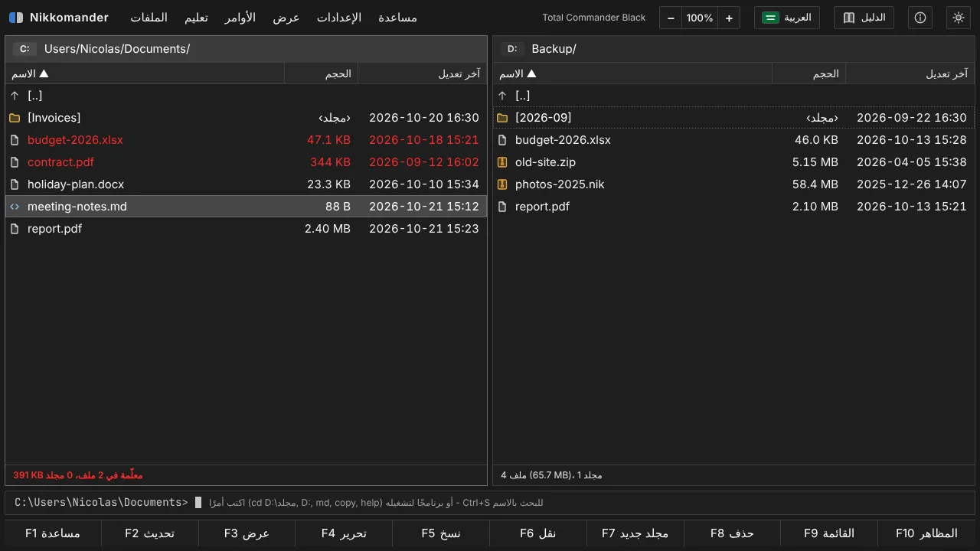Click the meeting-notes.md code file icon
980x551 pixels.
[x=15, y=207]
